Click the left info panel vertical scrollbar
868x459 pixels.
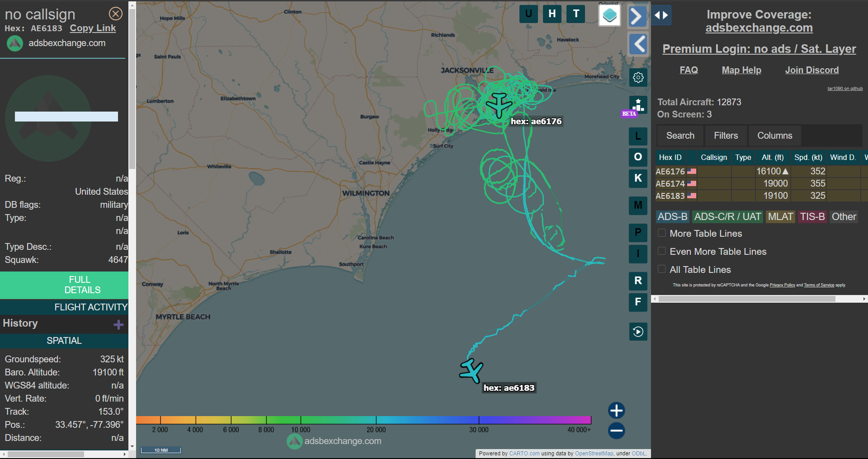(132, 88)
